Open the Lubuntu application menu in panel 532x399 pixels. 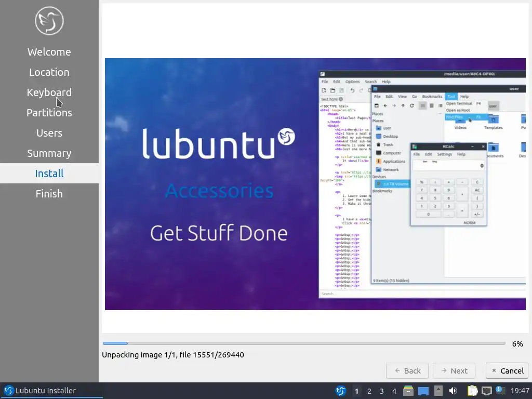(x=341, y=391)
